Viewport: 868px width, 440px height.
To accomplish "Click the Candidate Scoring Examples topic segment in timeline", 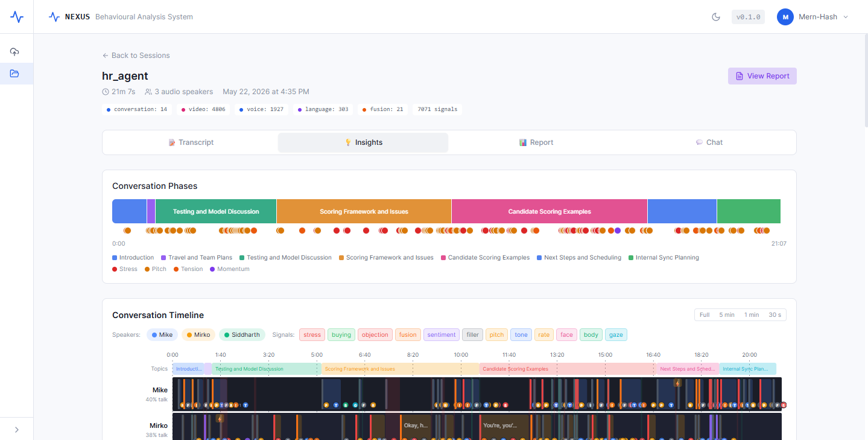I will point(567,369).
